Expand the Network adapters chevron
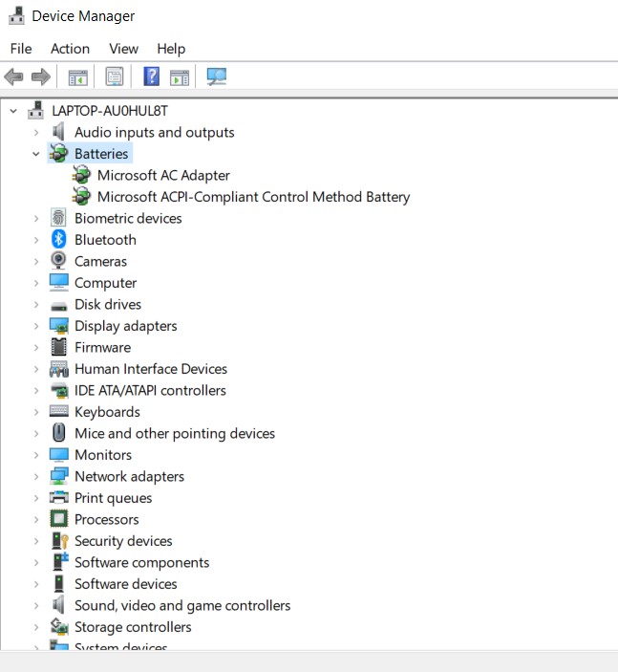 click(x=36, y=476)
